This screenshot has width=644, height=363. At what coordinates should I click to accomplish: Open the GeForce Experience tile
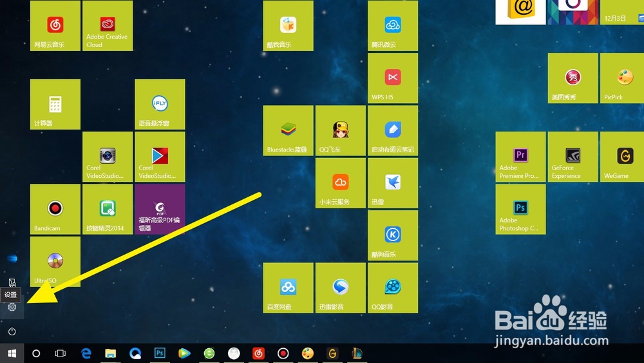pos(573,157)
